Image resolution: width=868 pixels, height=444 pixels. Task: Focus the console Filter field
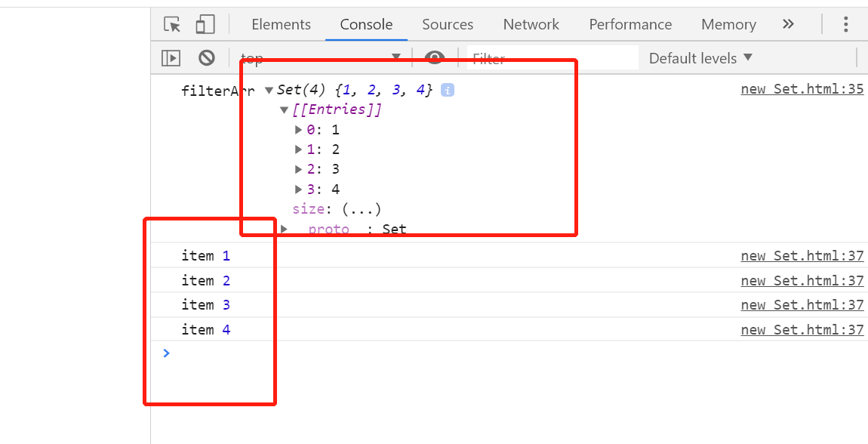553,57
